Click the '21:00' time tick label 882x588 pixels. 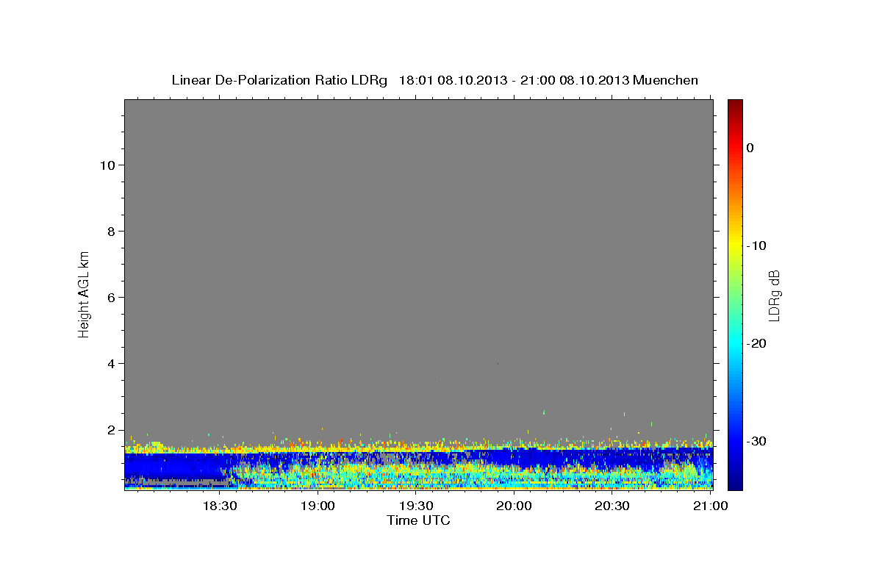click(710, 506)
